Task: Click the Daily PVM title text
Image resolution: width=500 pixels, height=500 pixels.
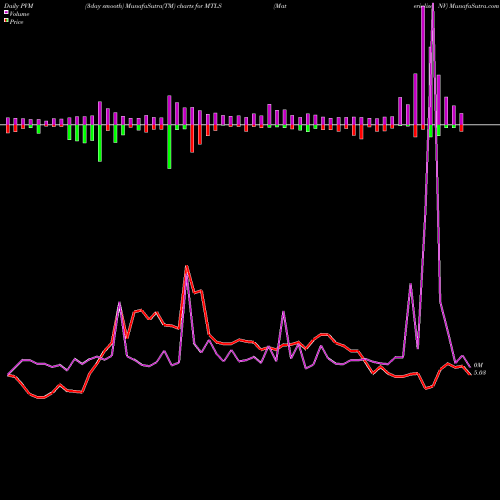Action: [x=19, y=6]
